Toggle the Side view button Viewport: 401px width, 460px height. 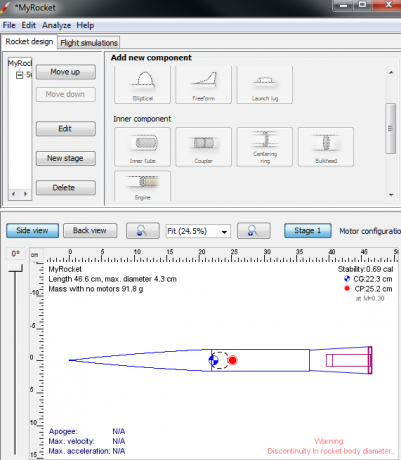pyautogui.click(x=32, y=231)
